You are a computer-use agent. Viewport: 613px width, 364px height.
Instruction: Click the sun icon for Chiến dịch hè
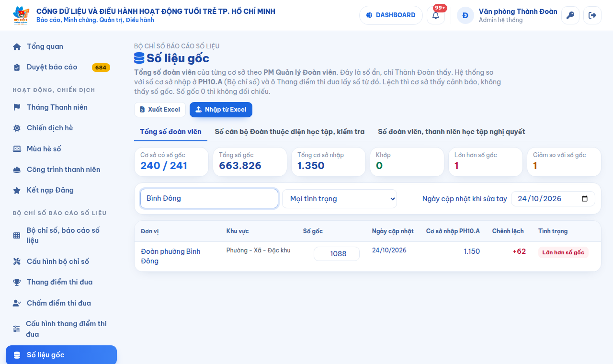[x=17, y=128]
